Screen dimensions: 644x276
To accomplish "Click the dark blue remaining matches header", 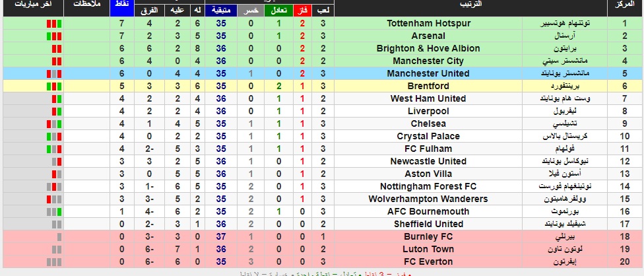I will [221, 11].
